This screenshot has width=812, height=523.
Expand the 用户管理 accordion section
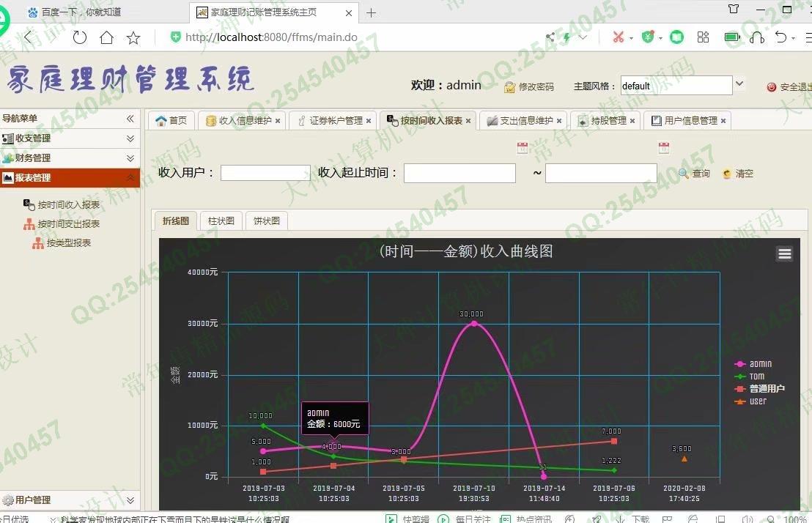click(x=70, y=500)
